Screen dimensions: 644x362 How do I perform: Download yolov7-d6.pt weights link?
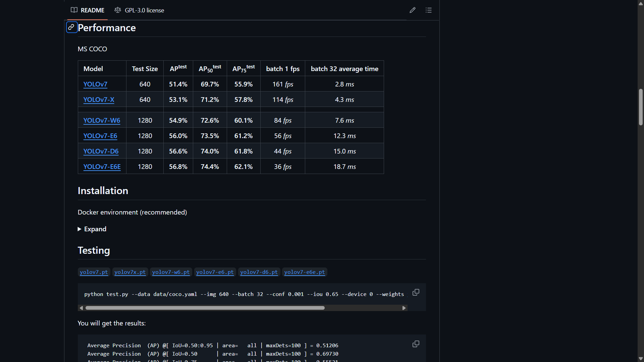[x=259, y=272]
